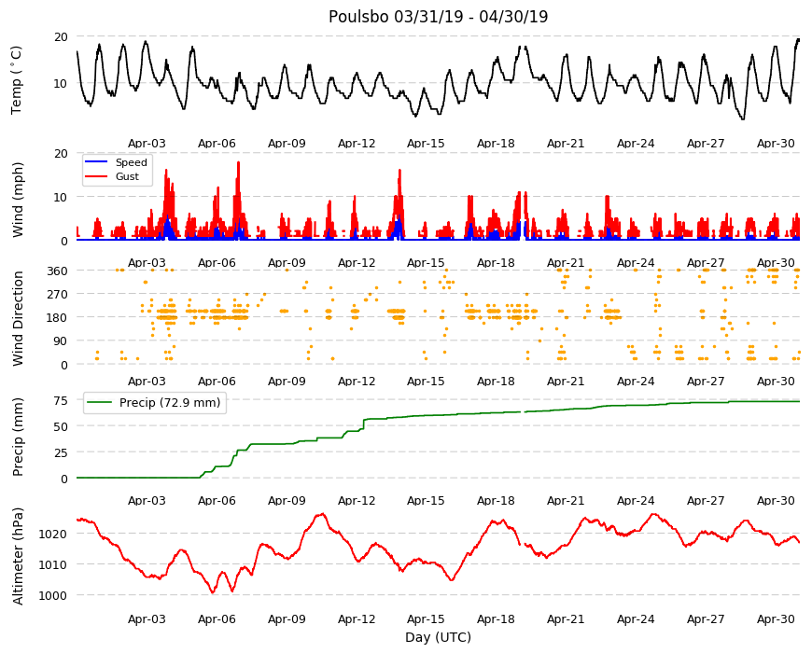Click the Wind Direction axis label
The height and width of the screenshot is (653, 812).
click(18, 318)
